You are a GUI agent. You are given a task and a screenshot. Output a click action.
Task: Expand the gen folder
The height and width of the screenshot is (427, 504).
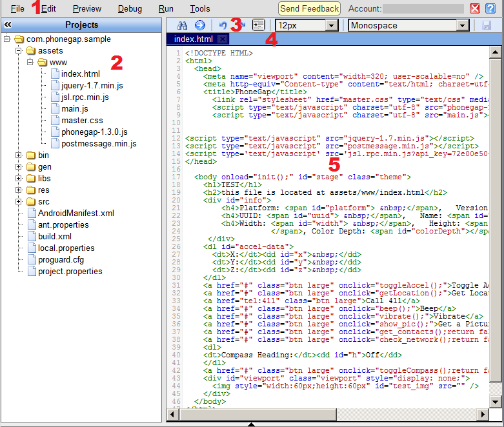(x=19, y=167)
